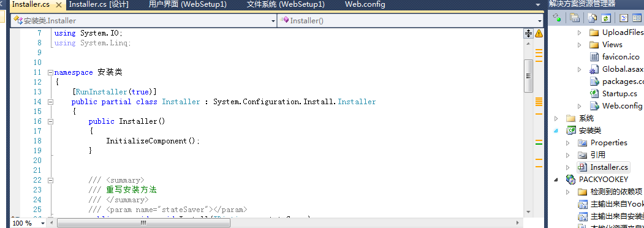Viewport: 644px width, 228px height.
Task: Collapse the Installer() constructor outlining block
Action: [50, 121]
